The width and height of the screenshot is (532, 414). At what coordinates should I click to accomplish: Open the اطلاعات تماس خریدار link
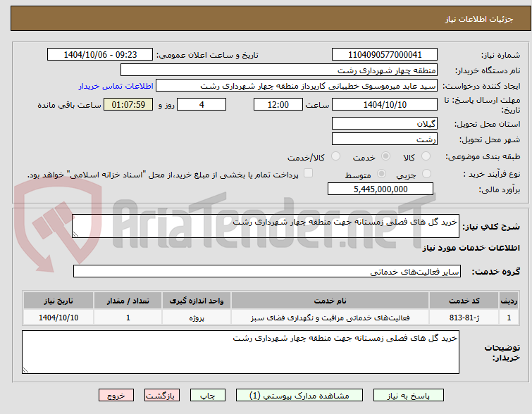tap(116, 86)
